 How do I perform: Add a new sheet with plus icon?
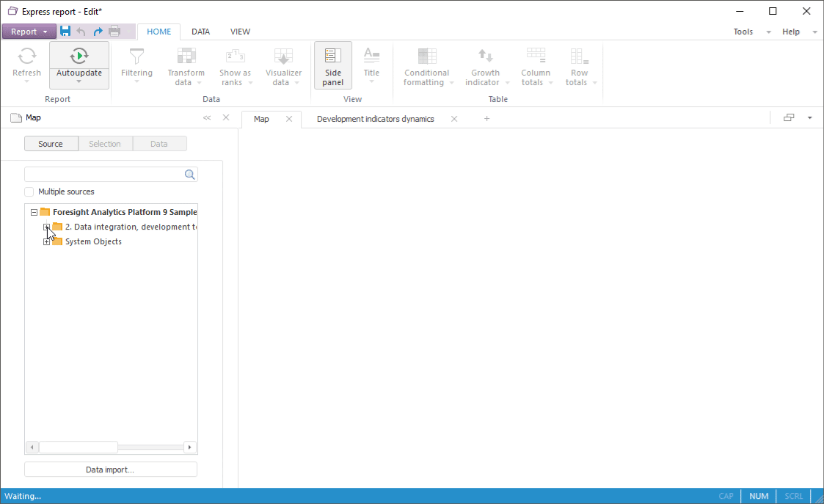[486, 119]
